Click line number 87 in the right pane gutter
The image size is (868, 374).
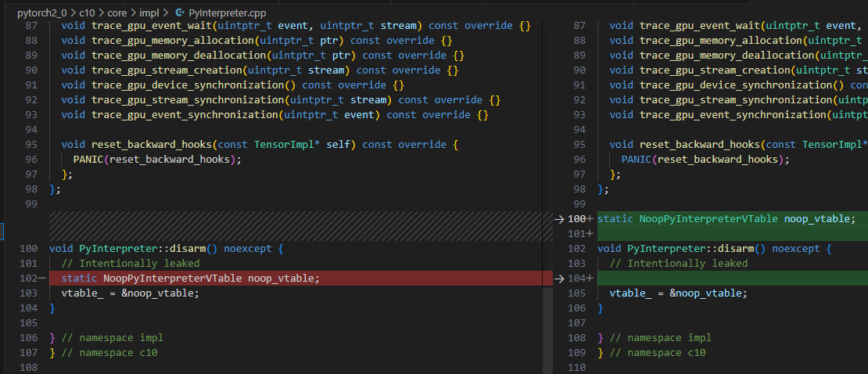(579, 26)
